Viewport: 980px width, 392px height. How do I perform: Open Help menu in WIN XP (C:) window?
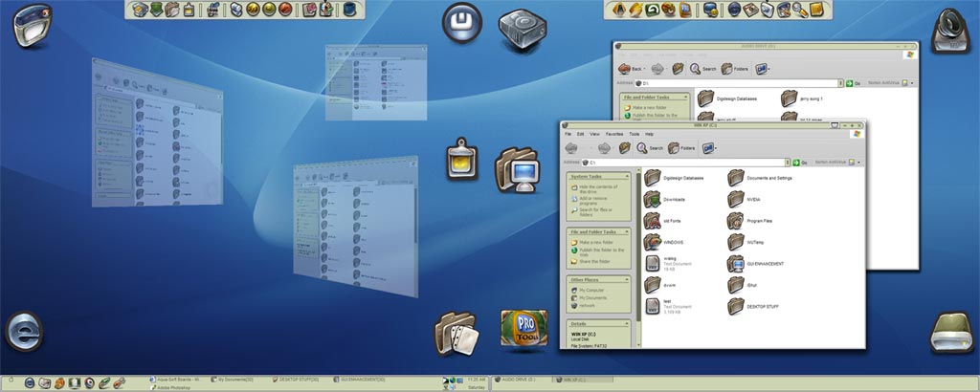click(x=650, y=134)
